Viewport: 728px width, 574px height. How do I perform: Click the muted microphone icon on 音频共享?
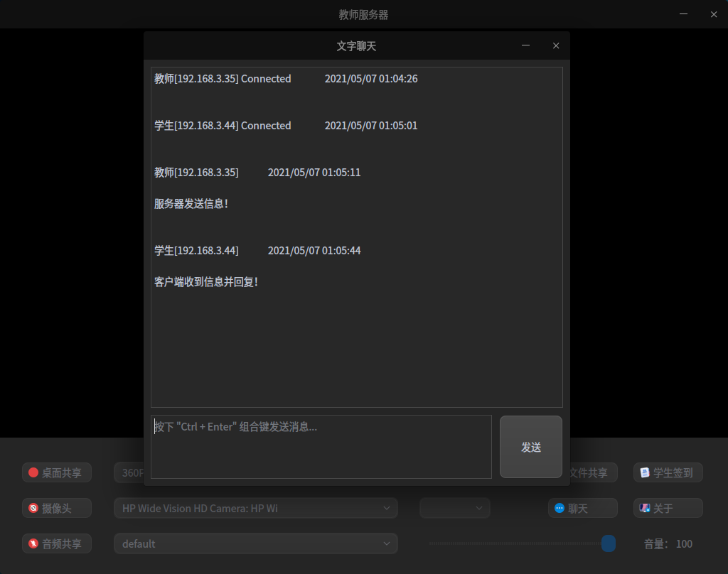click(33, 543)
